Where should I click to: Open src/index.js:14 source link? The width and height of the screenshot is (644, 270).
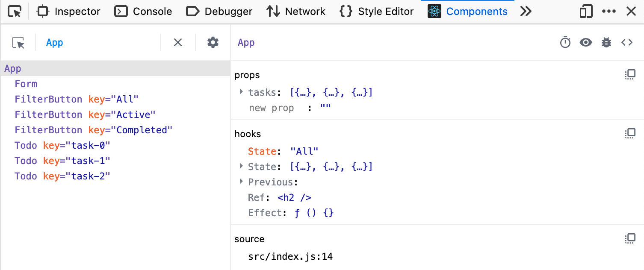point(290,256)
